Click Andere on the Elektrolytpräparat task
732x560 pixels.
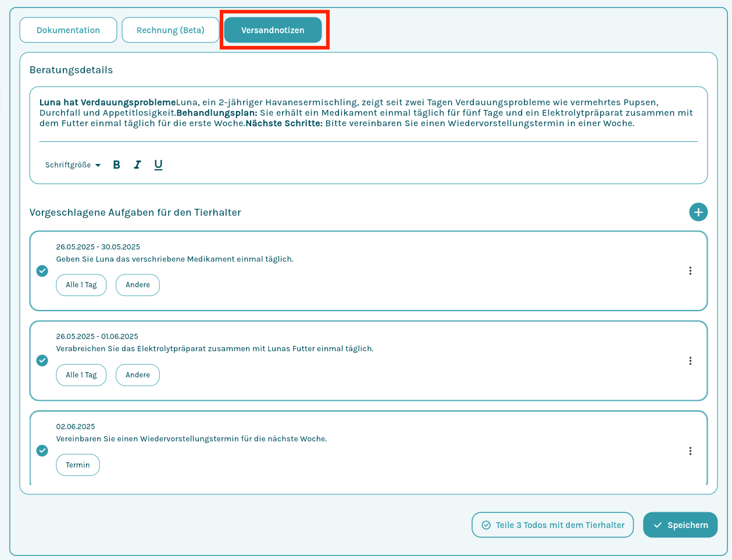click(x=138, y=375)
